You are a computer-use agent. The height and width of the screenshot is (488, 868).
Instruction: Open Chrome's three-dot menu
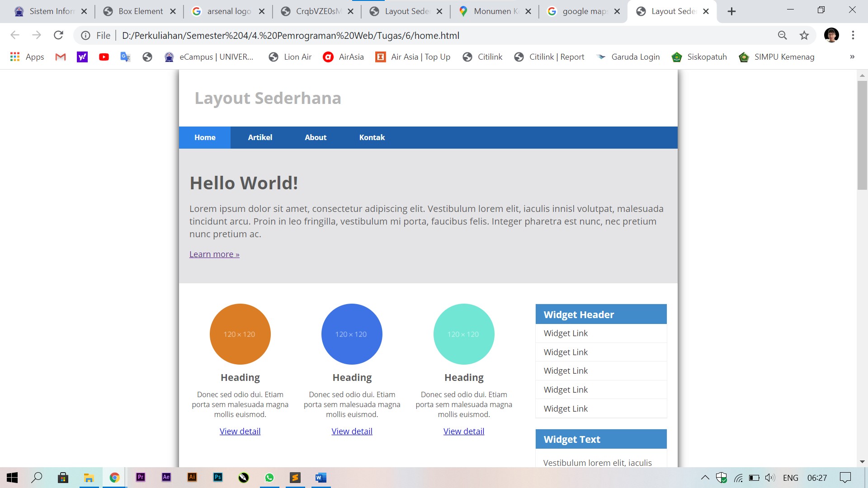tap(853, 35)
